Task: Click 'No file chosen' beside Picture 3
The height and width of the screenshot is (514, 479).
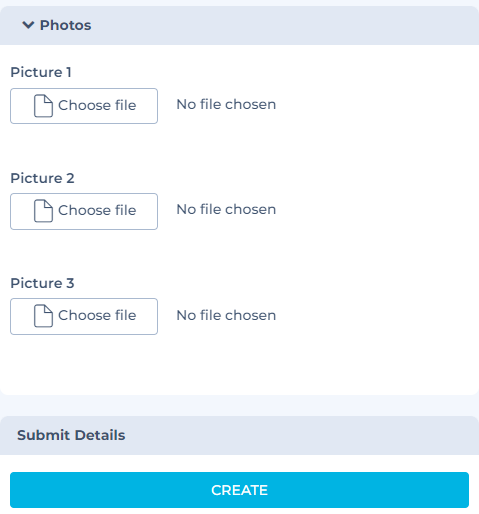Action: pos(226,315)
